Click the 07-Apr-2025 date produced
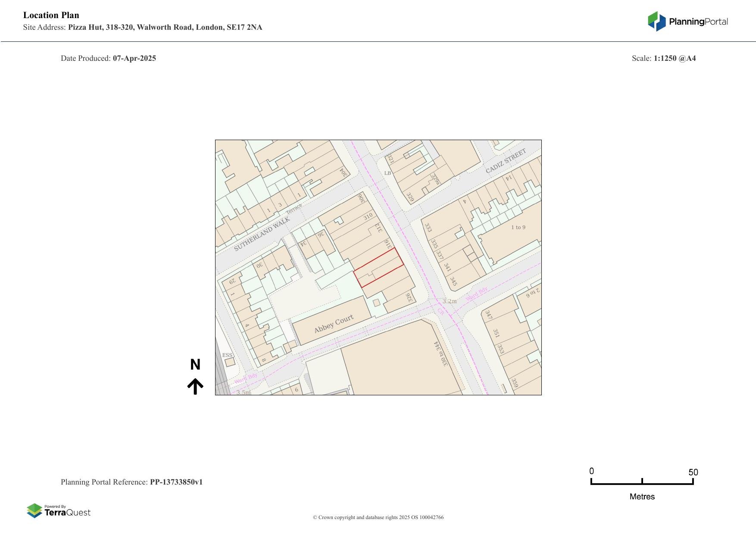The width and height of the screenshot is (756, 535). point(134,58)
